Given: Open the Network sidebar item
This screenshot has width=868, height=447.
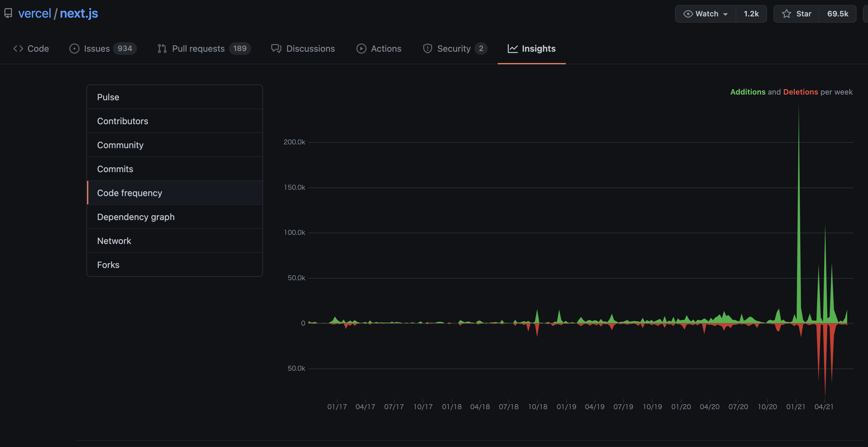Looking at the screenshot, I should coord(114,241).
